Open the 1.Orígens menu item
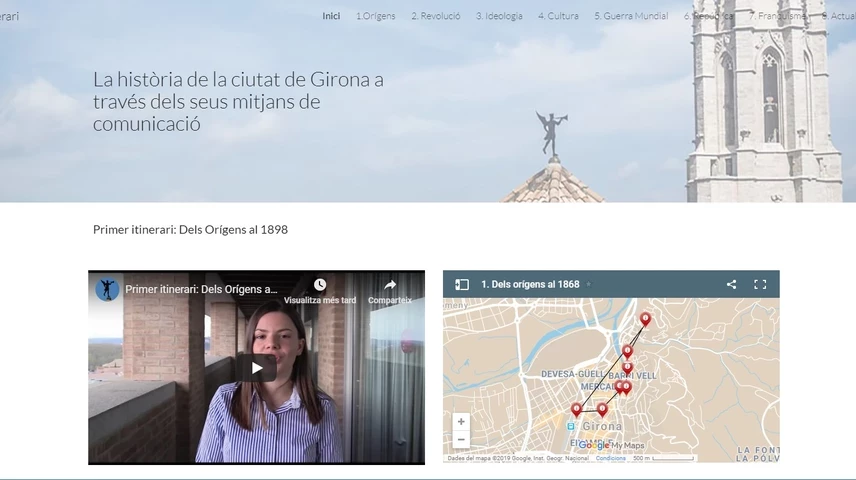 click(376, 16)
